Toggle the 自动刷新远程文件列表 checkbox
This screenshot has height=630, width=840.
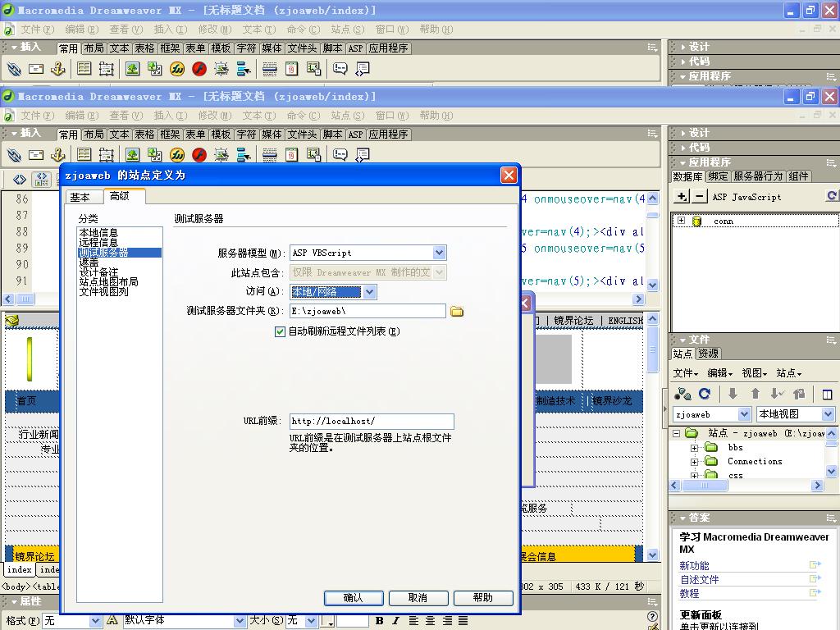coord(280,331)
